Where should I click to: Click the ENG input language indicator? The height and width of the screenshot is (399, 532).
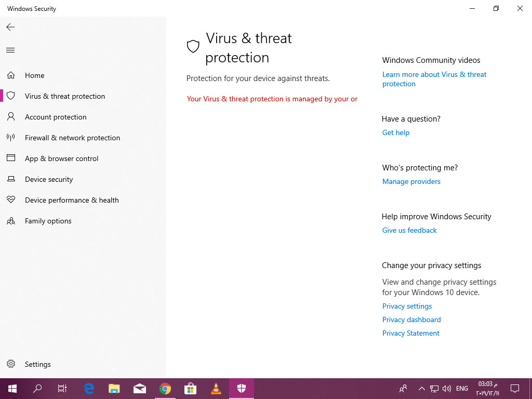click(x=462, y=389)
